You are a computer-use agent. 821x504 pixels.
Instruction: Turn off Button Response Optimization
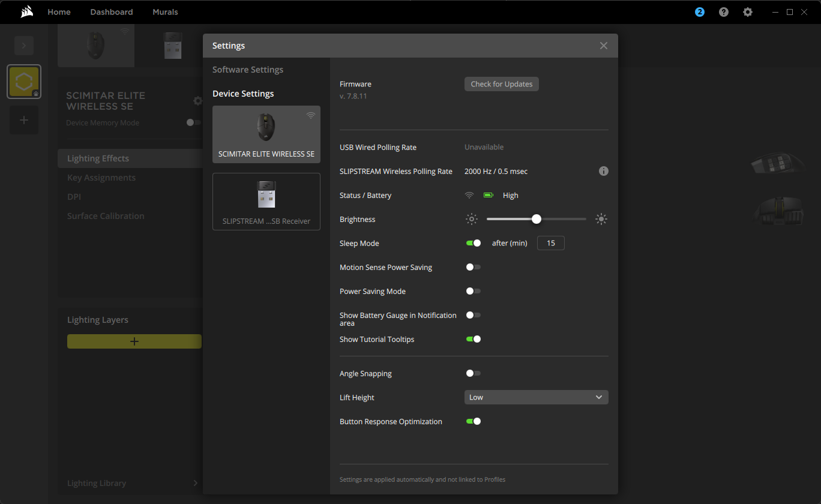click(x=474, y=421)
